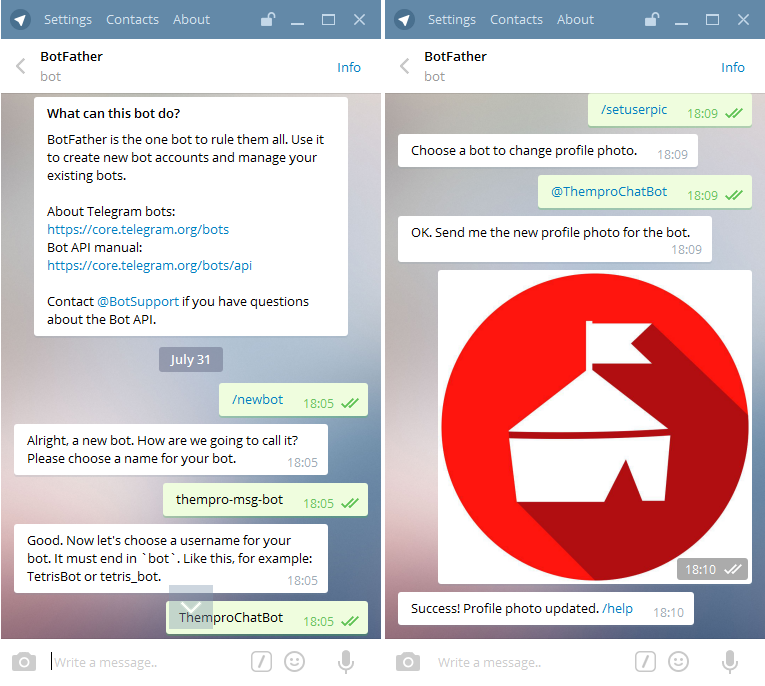Click 'Success! Profile photo updated.' text
Image resolution: width=765 pixels, height=686 pixels.
point(505,608)
